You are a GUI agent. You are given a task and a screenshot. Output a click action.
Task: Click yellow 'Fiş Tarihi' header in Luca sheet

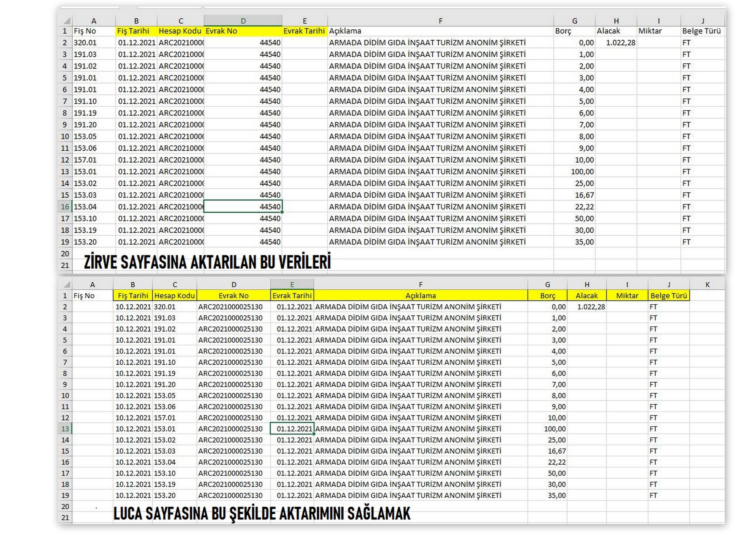click(133, 296)
